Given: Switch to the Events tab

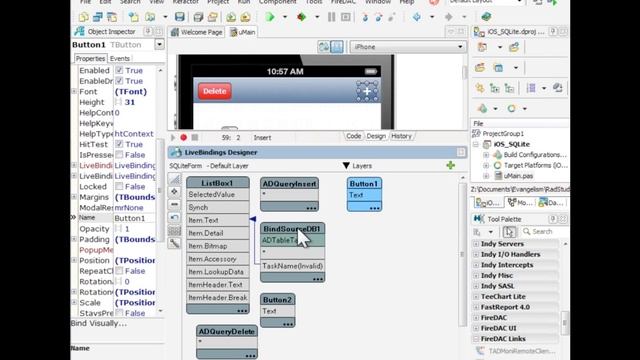Looking at the screenshot, I should click(x=120, y=59).
